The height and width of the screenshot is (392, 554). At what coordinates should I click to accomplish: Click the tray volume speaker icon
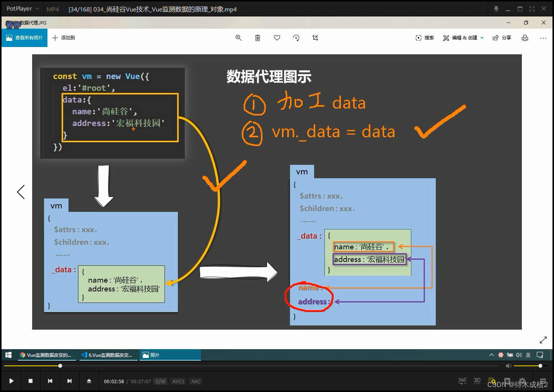pos(519,355)
